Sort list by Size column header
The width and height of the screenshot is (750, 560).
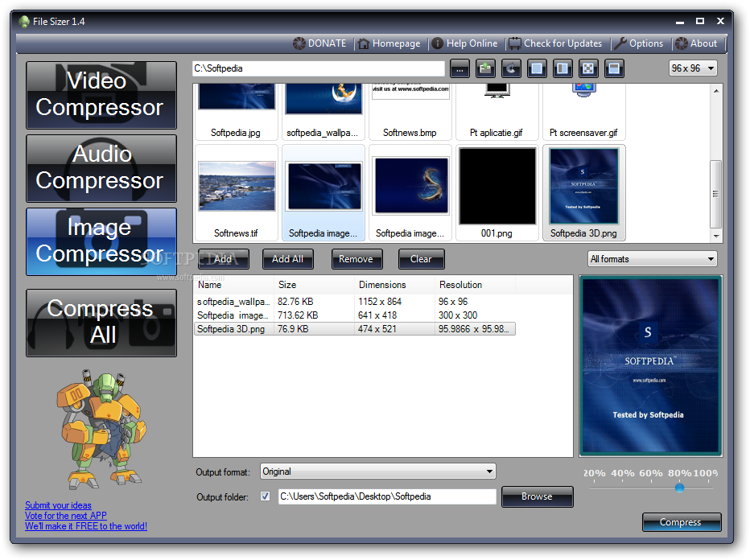pyautogui.click(x=314, y=285)
